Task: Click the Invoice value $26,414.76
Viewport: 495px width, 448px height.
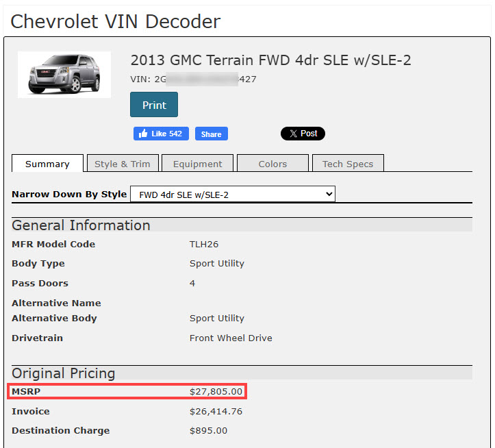Action: click(x=216, y=411)
